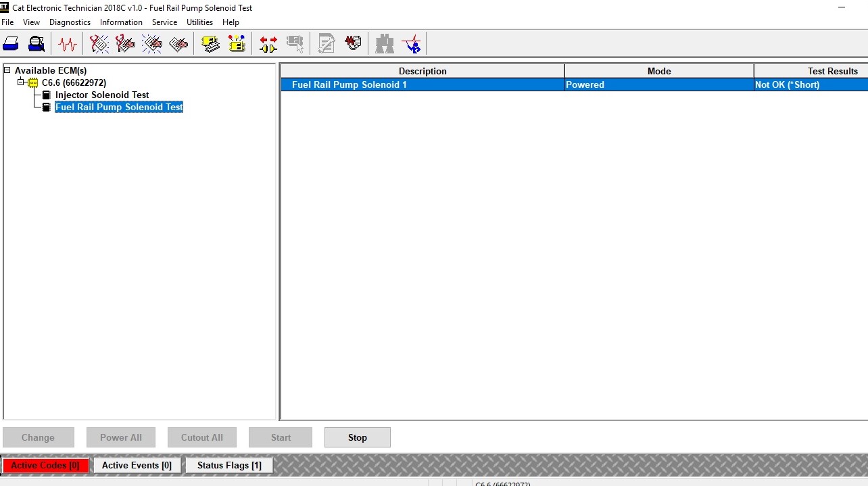The width and height of the screenshot is (868, 486).
Task: Click the greyed ECM select icon
Action: [295, 45]
